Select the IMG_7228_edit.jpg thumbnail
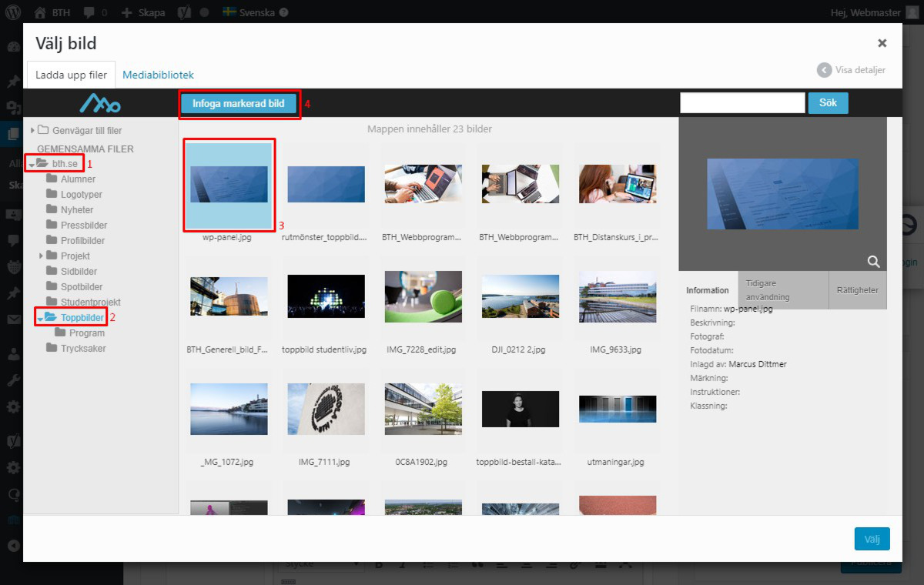The height and width of the screenshot is (585, 924). coord(423,296)
